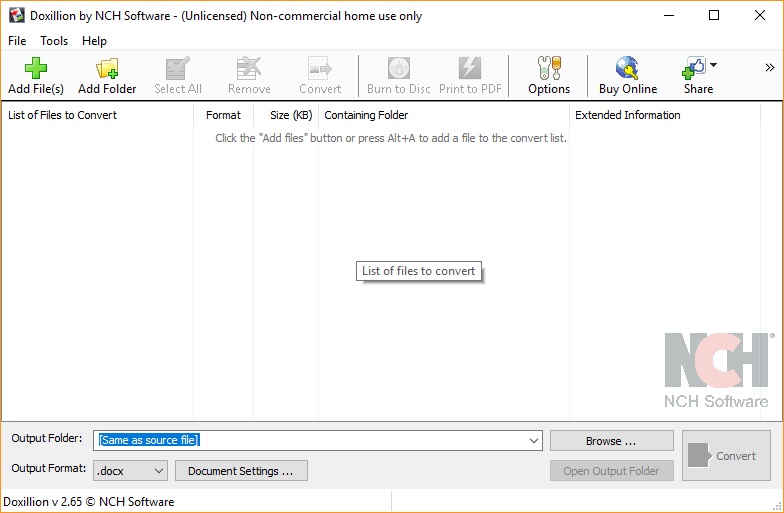Image resolution: width=784 pixels, height=513 pixels.
Task: Click the Open Output Folder button
Action: click(612, 470)
